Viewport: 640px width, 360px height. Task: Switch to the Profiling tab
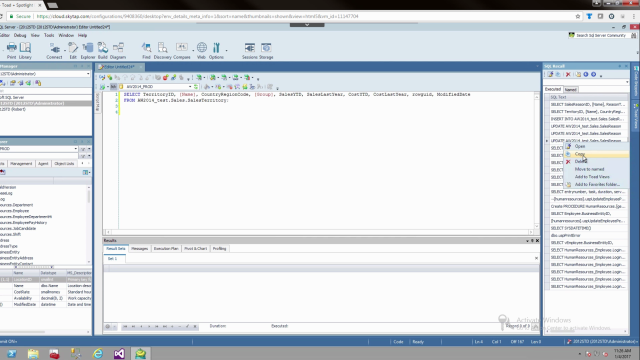(219, 249)
